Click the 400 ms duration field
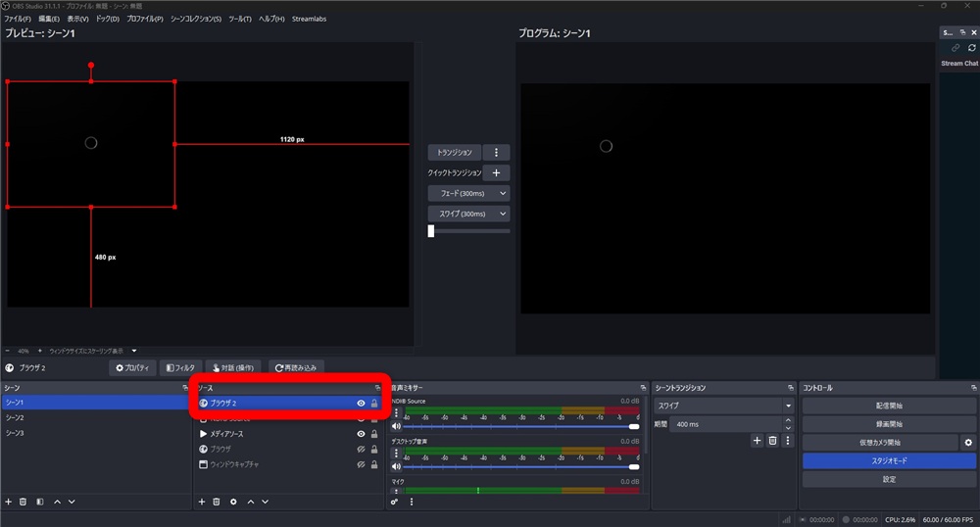Screen dimensions: 980x527 coord(726,424)
